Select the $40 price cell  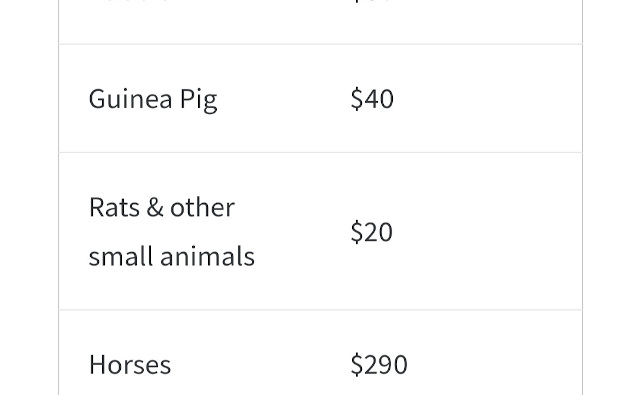[x=372, y=99]
